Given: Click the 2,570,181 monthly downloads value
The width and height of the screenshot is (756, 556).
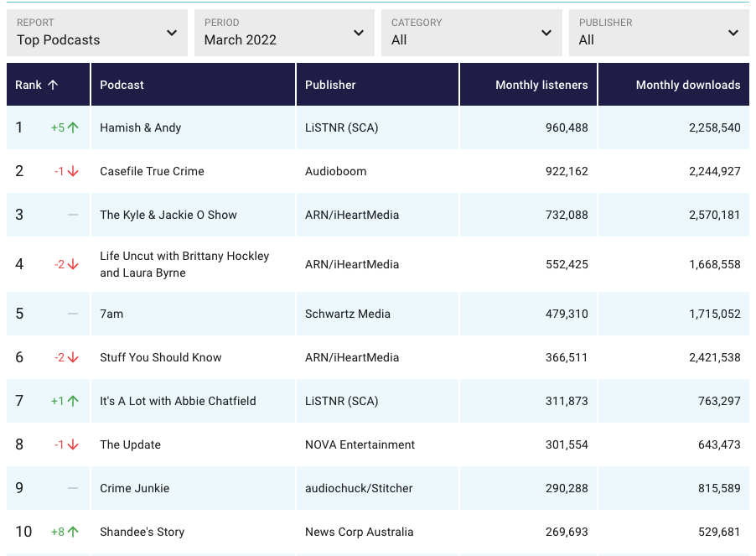Looking at the screenshot, I should 715,215.
